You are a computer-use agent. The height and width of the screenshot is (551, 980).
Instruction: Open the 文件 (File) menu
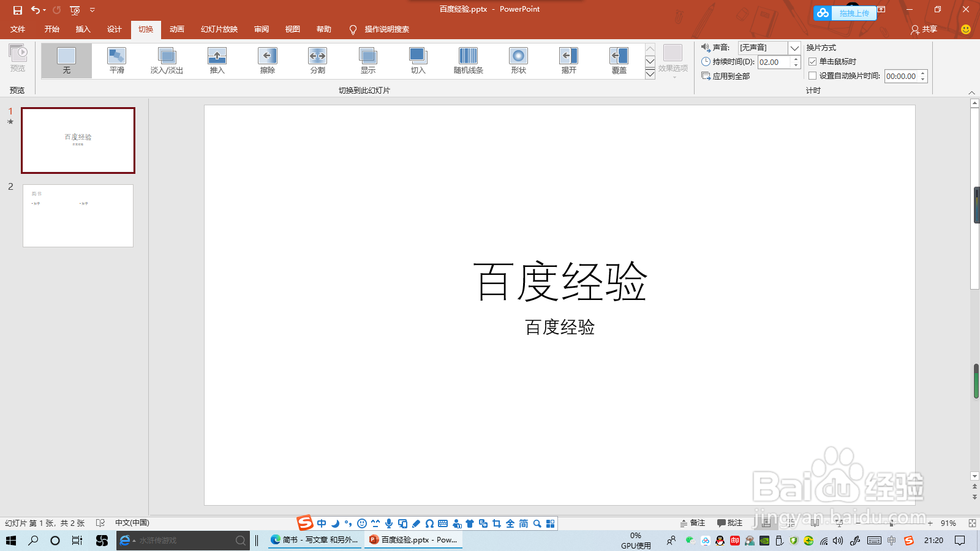[x=18, y=29]
